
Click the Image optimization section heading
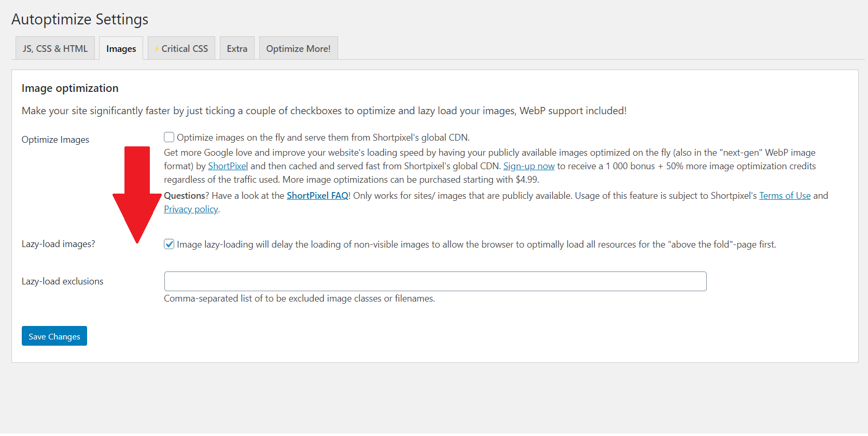[69, 88]
